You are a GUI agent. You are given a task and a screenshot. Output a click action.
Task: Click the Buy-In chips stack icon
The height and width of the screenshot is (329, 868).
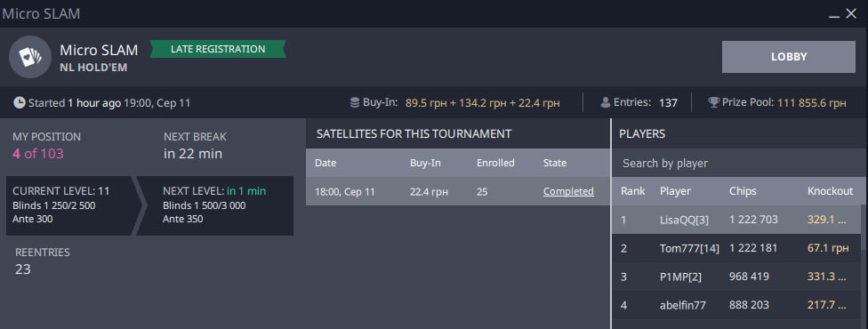pyautogui.click(x=355, y=102)
